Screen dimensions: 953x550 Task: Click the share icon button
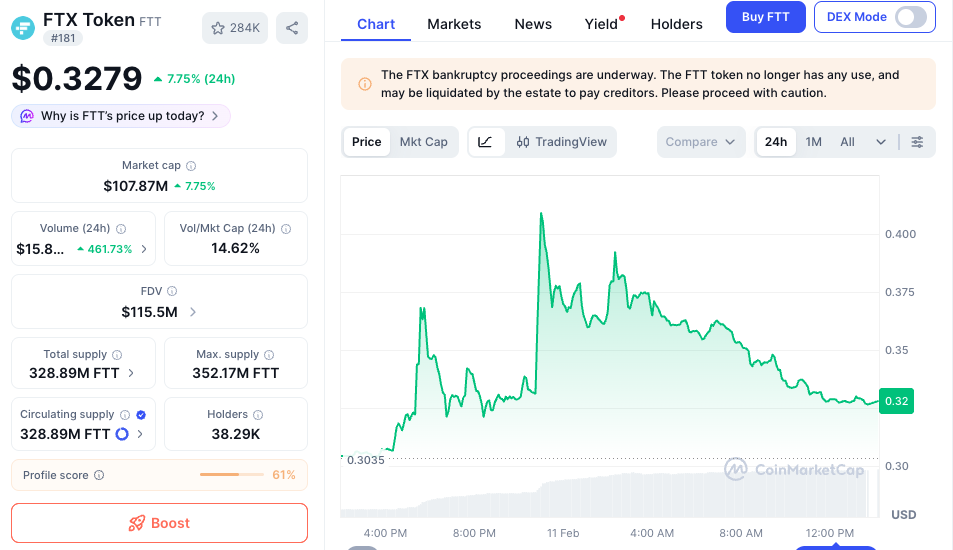[292, 28]
